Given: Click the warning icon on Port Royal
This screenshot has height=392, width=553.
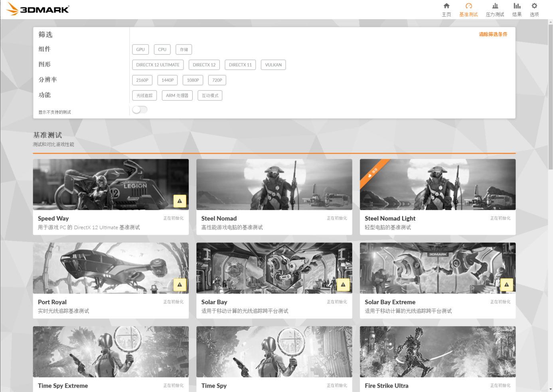Looking at the screenshot, I should click(180, 285).
